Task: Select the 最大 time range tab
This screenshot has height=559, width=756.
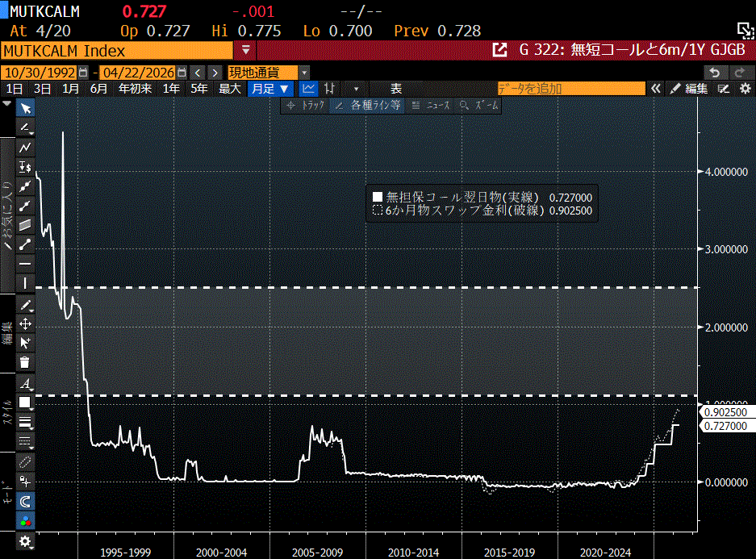Action: coord(230,88)
